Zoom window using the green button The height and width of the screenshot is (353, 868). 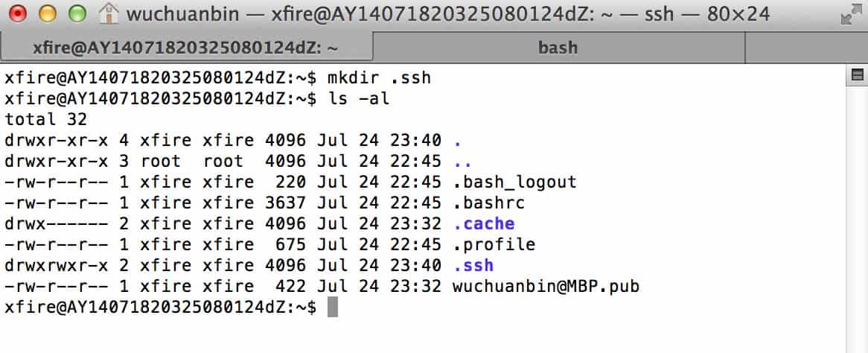[77, 13]
